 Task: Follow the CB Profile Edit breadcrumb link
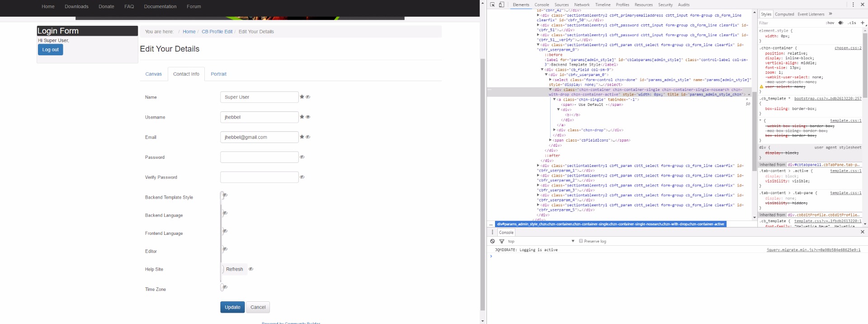(x=217, y=32)
